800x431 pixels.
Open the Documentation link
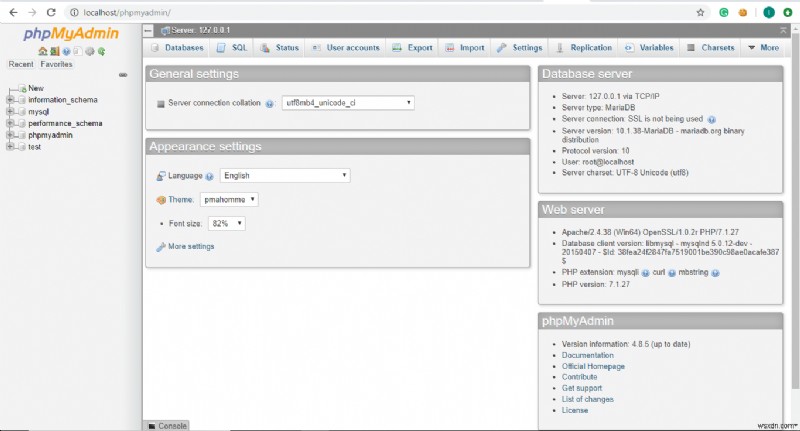pos(588,355)
